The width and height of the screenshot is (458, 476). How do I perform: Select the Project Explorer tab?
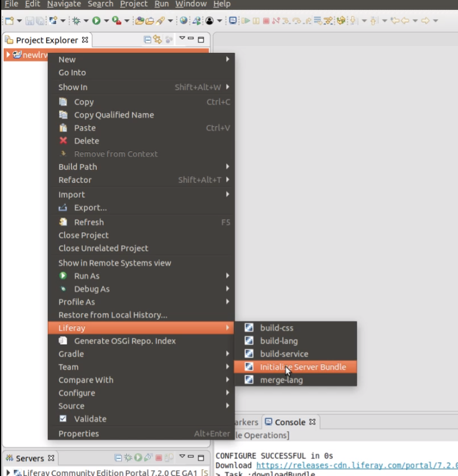click(x=47, y=40)
